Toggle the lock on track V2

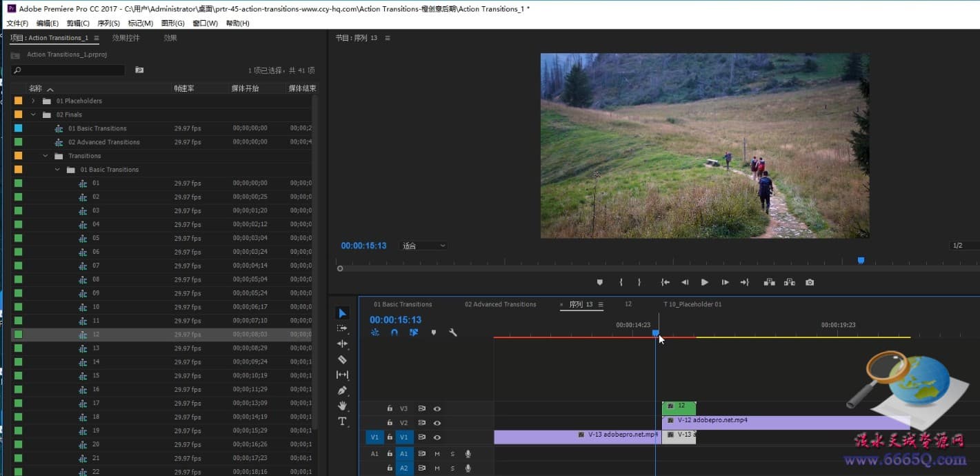(390, 423)
